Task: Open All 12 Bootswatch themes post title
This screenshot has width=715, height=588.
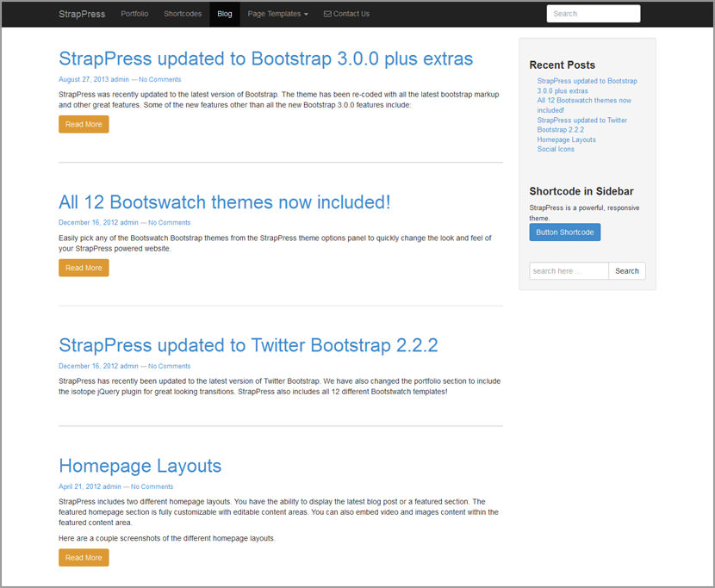Action: (x=224, y=202)
